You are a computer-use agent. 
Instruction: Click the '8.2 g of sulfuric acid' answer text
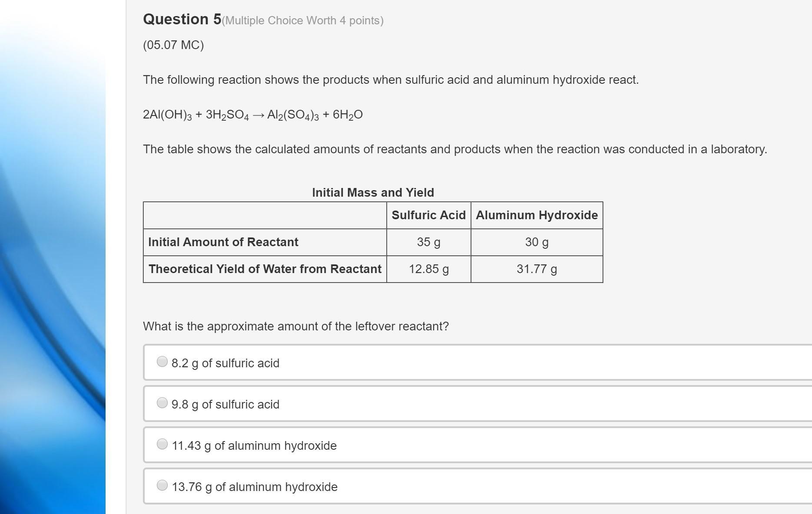[225, 363]
